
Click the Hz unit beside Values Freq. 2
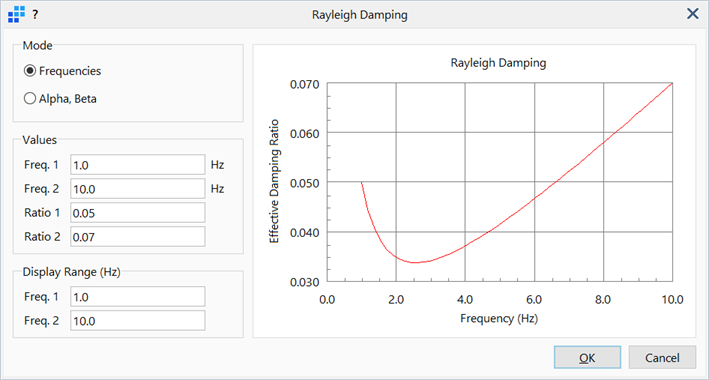tap(217, 189)
